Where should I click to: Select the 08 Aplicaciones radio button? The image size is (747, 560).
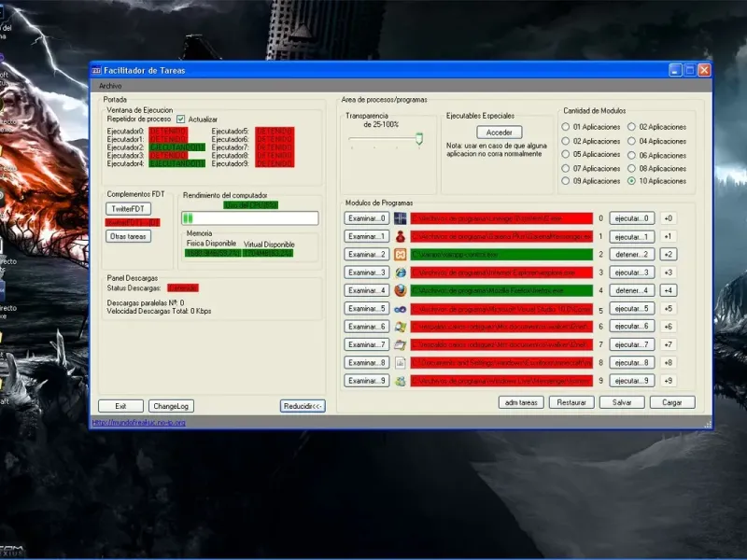631,168
